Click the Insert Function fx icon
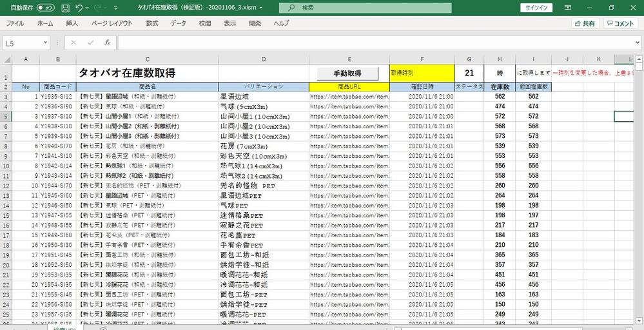The height and width of the screenshot is (330, 644). (107, 43)
